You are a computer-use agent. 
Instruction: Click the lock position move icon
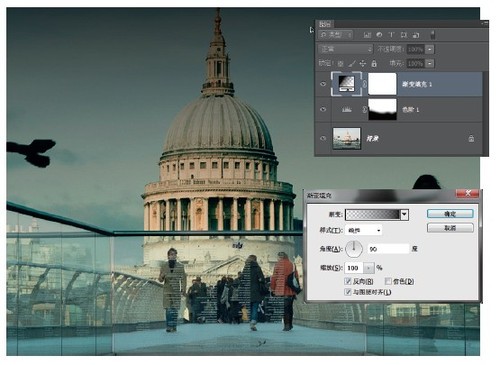click(363, 63)
